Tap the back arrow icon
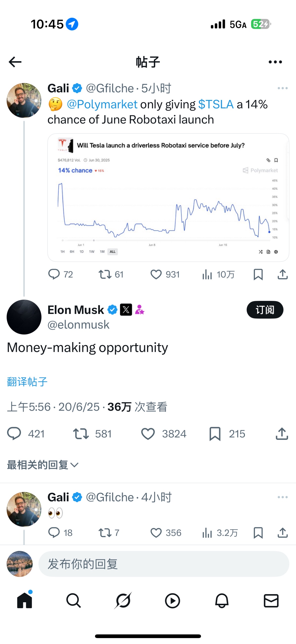The height and width of the screenshot is (644, 296). (15, 62)
